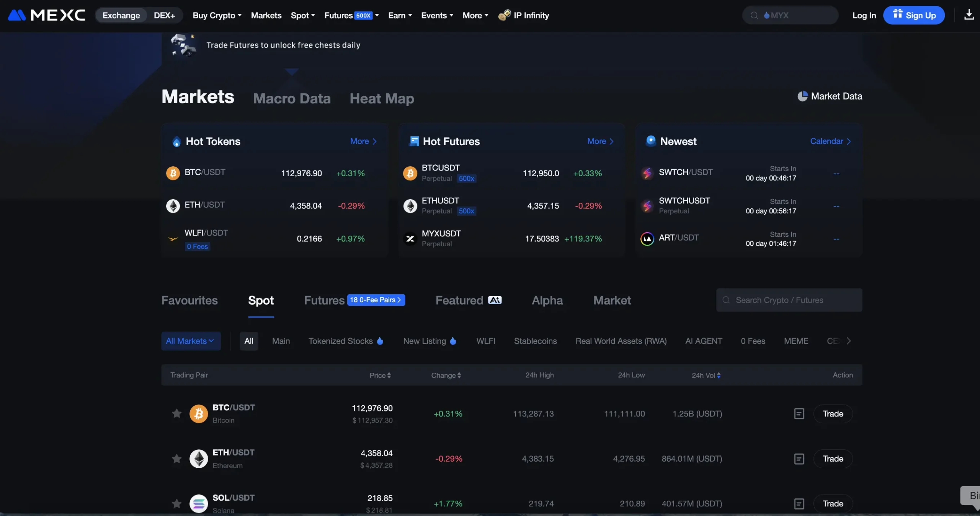Click the Hot Futures panel icon
980x516 pixels.
tap(414, 141)
